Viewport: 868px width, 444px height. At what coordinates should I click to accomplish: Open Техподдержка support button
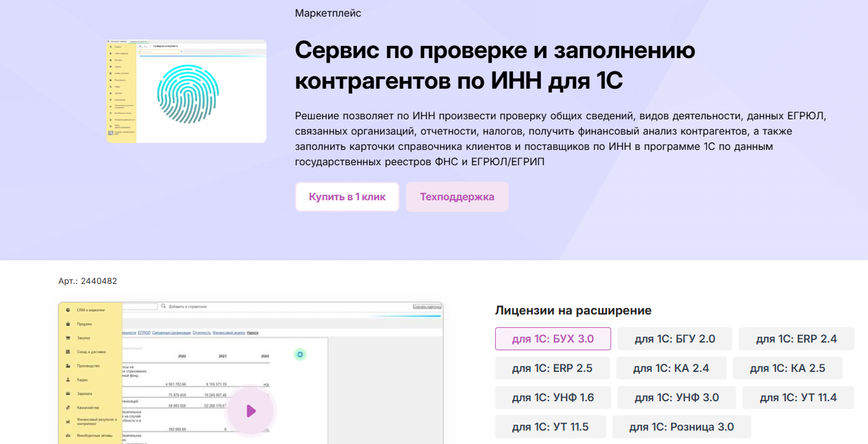[457, 196]
